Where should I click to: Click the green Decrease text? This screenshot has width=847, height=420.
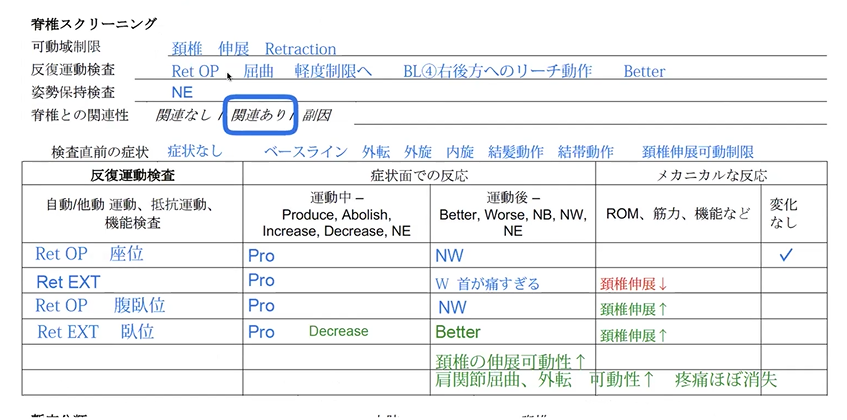click(x=338, y=332)
